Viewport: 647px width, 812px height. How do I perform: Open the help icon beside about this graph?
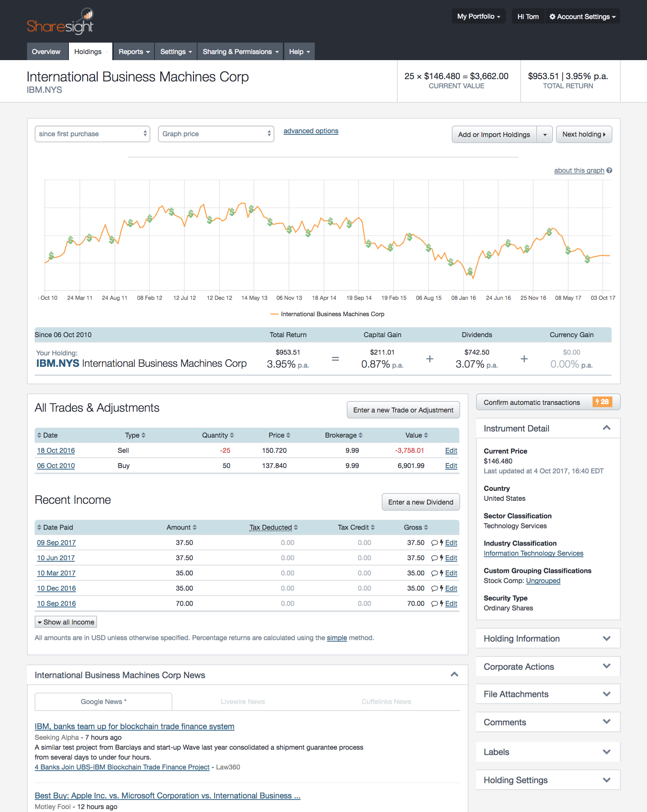(609, 170)
